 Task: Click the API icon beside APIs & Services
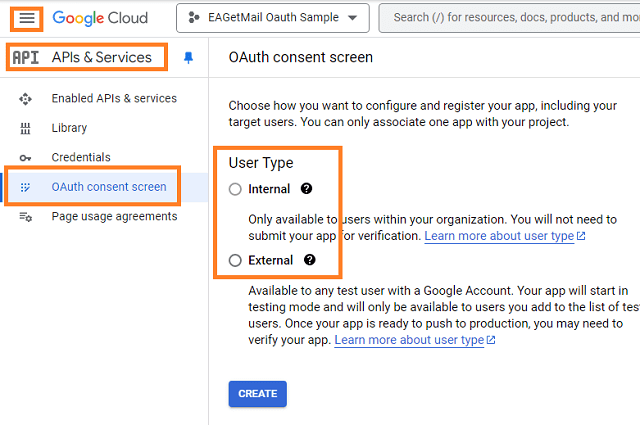pyautogui.click(x=25, y=58)
